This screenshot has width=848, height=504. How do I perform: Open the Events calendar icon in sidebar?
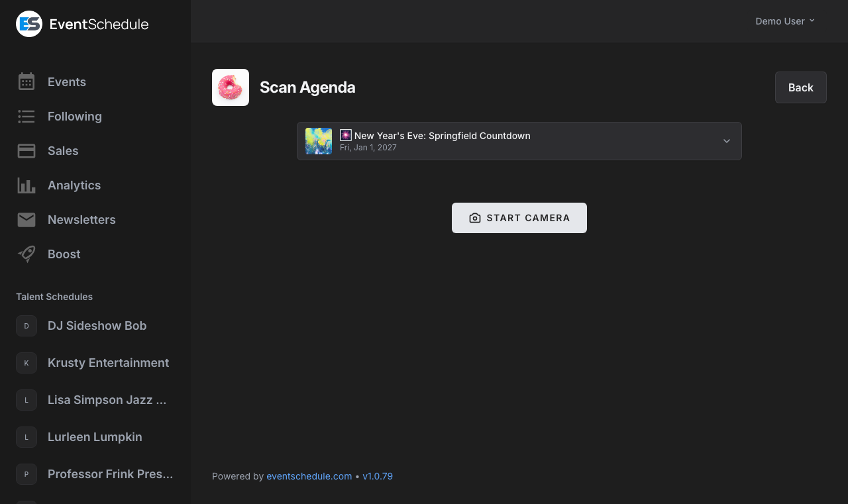pos(26,82)
